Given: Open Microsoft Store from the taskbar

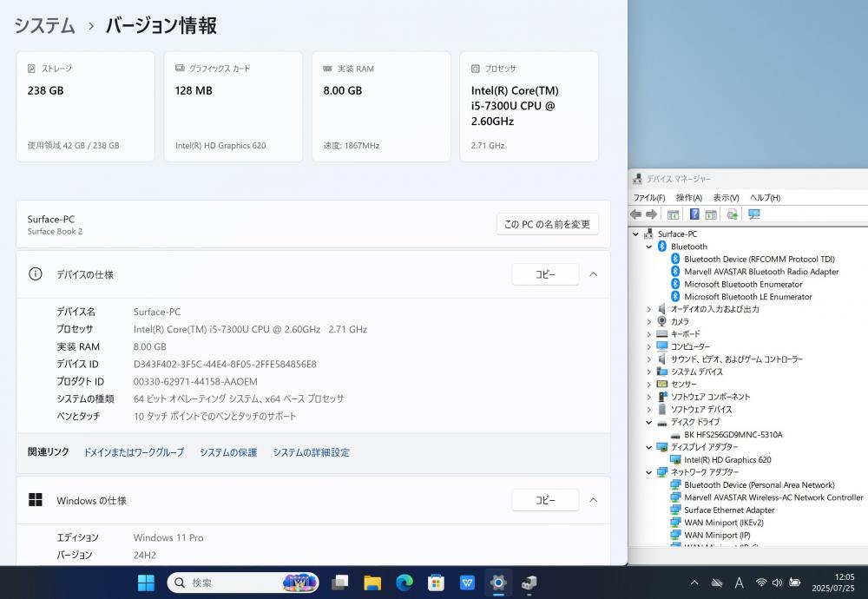Looking at the screenshot, I should [x=436, y=583].
